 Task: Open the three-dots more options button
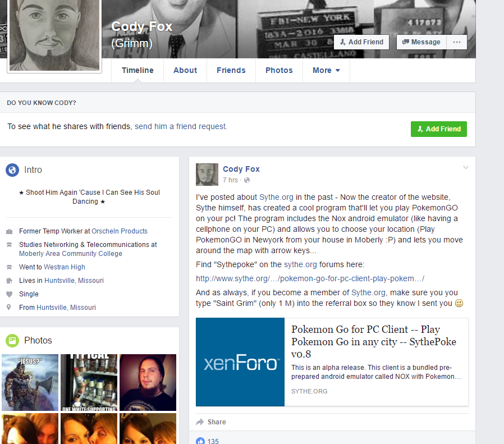[457, 42]
